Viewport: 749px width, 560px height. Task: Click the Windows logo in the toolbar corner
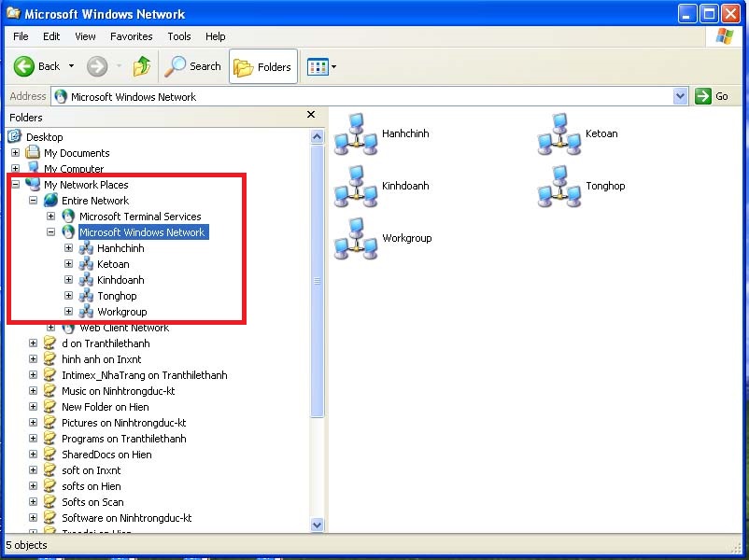point(723,35)
